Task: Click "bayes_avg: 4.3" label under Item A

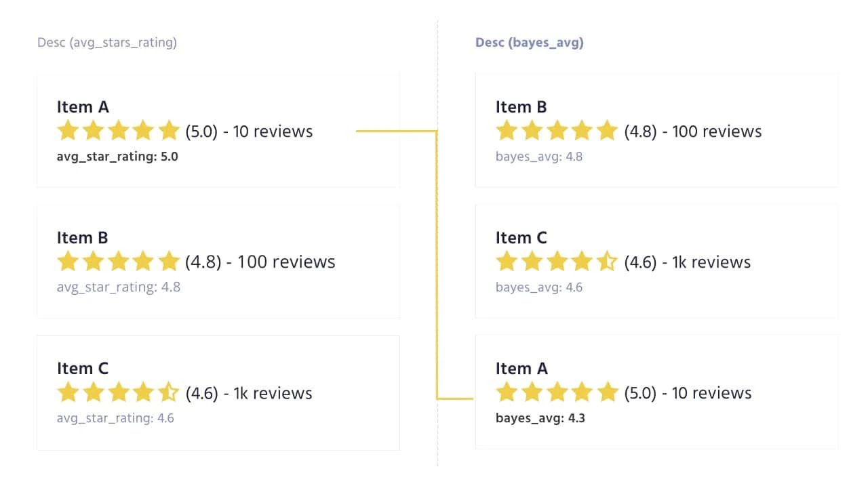Action: (x=540, y=418)
